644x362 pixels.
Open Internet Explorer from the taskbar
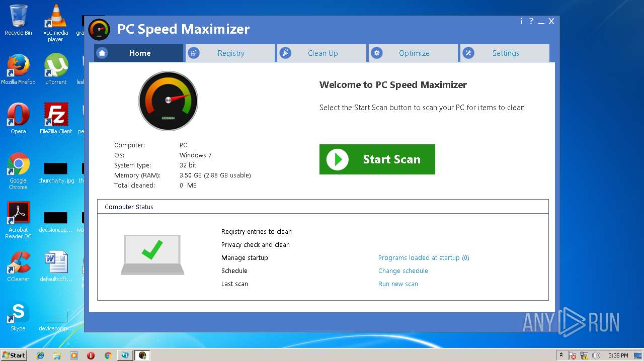(x=40, y=355)
